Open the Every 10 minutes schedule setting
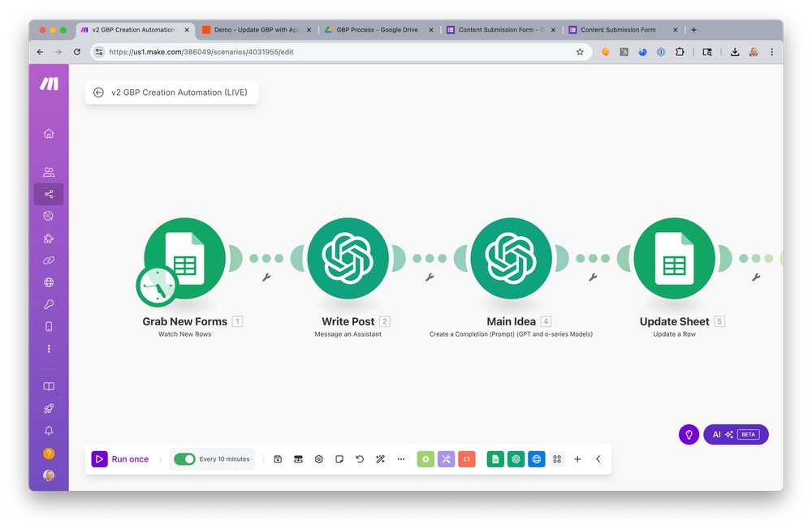The width and height of the screenshot is (812, 529). point(224,459)
